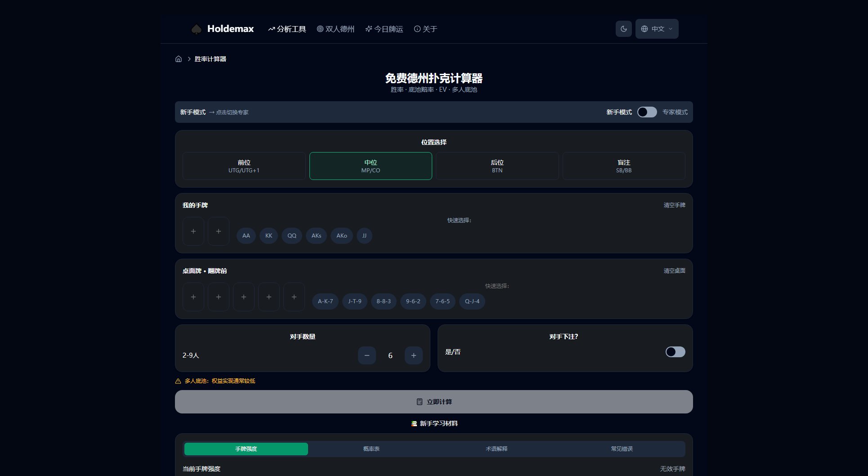Add first hole card slot
868x476 pixels.
point(193,231)
